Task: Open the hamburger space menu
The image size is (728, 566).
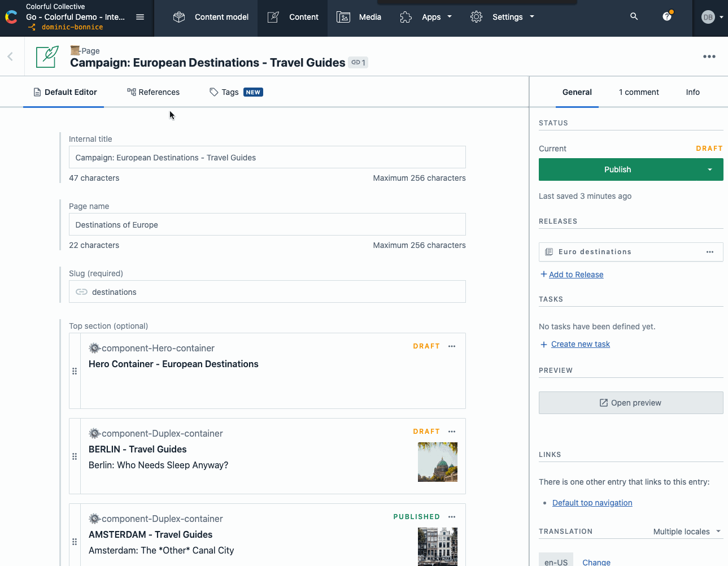Action: (140, 17)
